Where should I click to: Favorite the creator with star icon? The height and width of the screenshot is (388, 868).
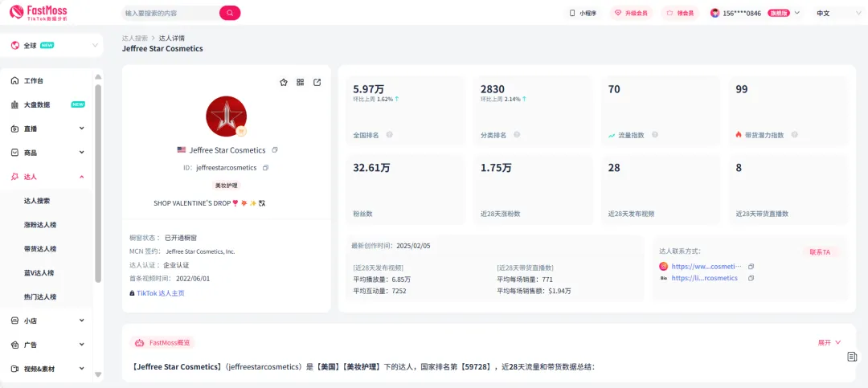284,83
